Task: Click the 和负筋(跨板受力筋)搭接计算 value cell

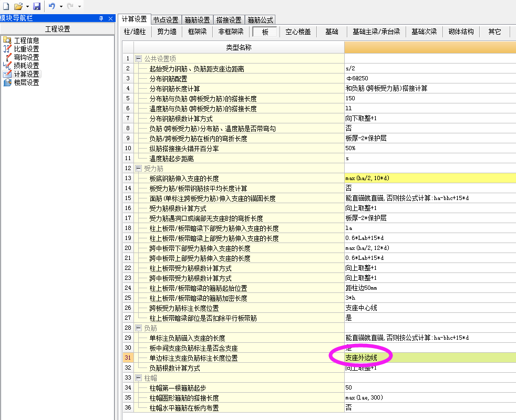Action: (430, 88)
